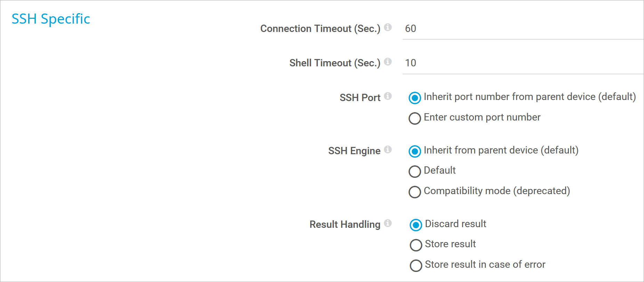Click the Result Handling label text

[345, 225]
